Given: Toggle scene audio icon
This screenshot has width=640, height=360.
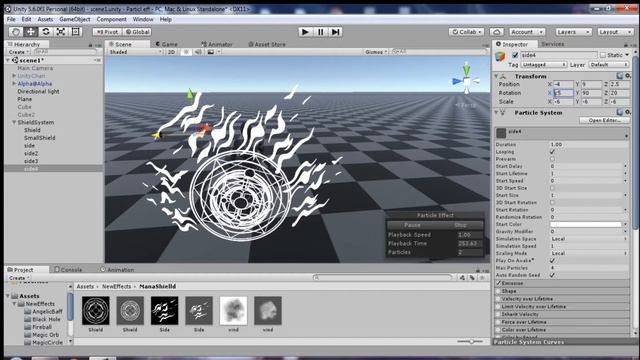Looking at the screenshot, I should (x=198, y=52).
